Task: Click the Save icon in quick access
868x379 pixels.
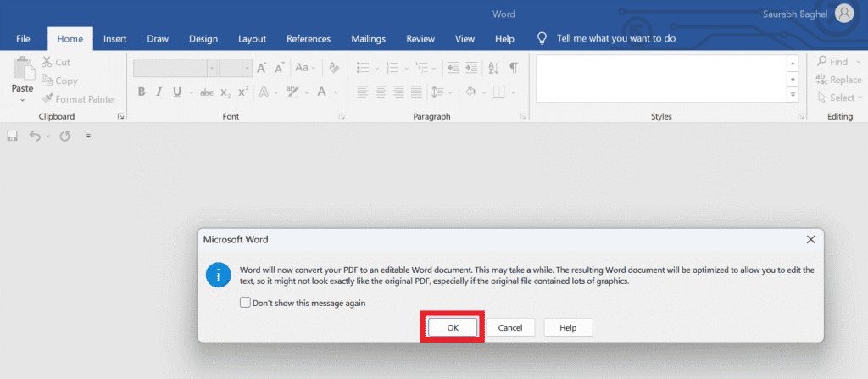Action: pos(12,136)
